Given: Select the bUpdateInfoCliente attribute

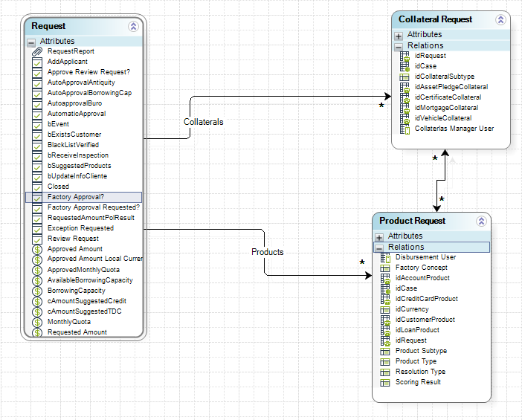Looking at the screenshot, I should point(77,176).
